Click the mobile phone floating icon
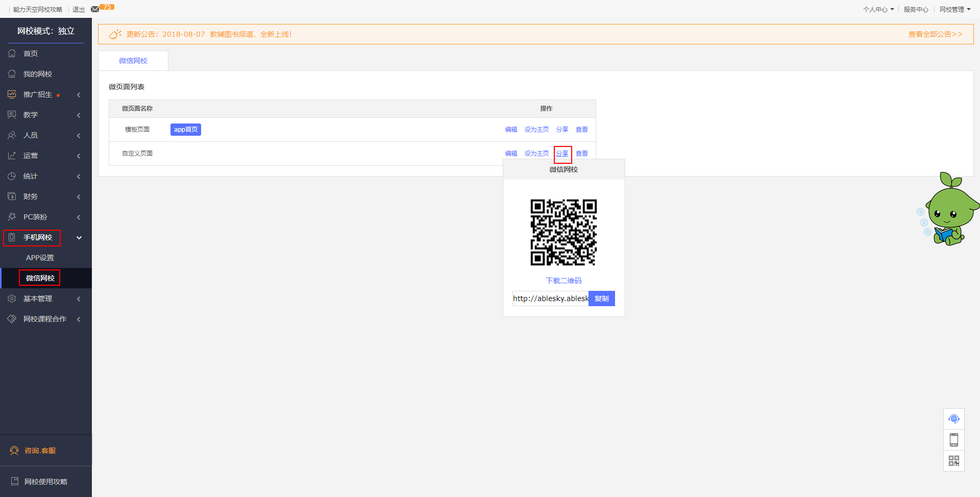This screenshot has height=497, width=980. tap(953, 440)
